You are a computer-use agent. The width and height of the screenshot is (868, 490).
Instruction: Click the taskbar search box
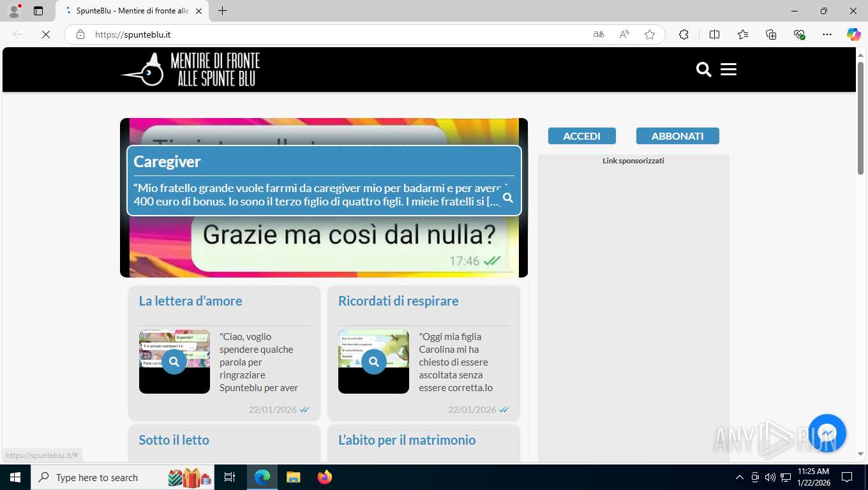click(121, 477)
